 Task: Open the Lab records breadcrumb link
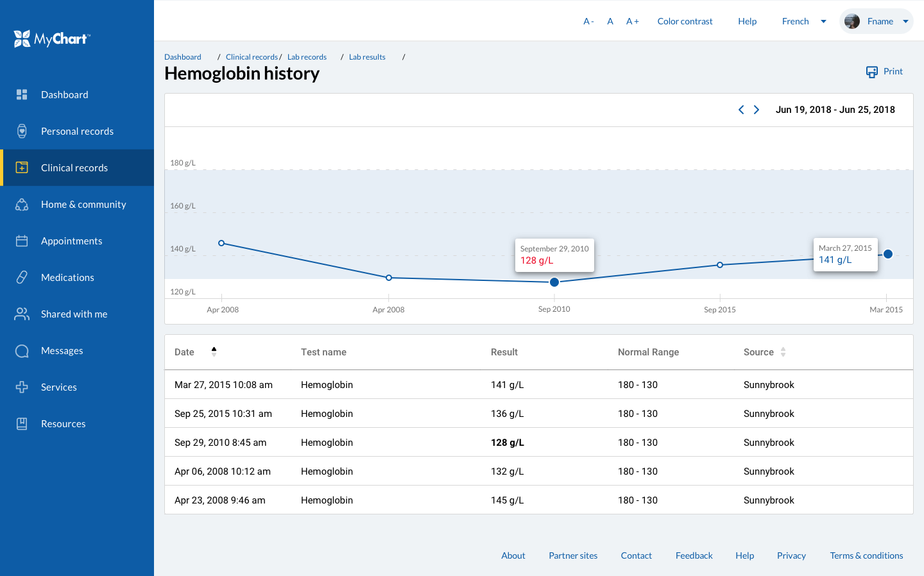(x=307, y=57)
